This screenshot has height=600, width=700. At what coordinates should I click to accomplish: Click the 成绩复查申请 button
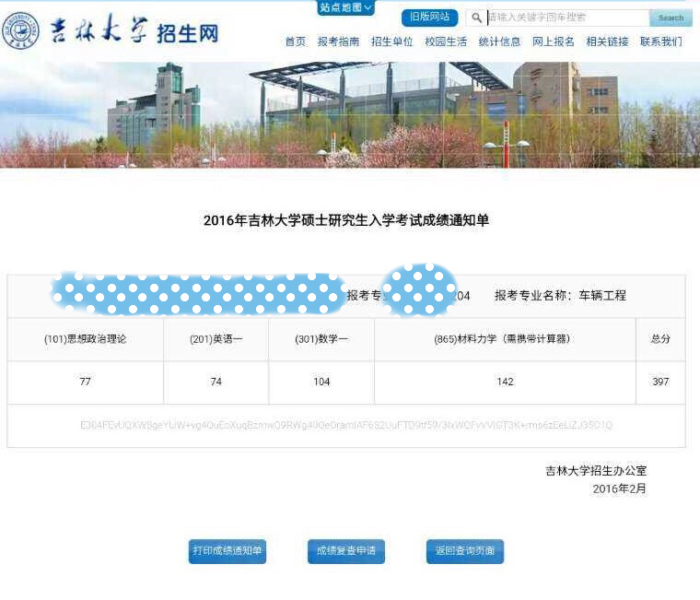coord(346,551)
